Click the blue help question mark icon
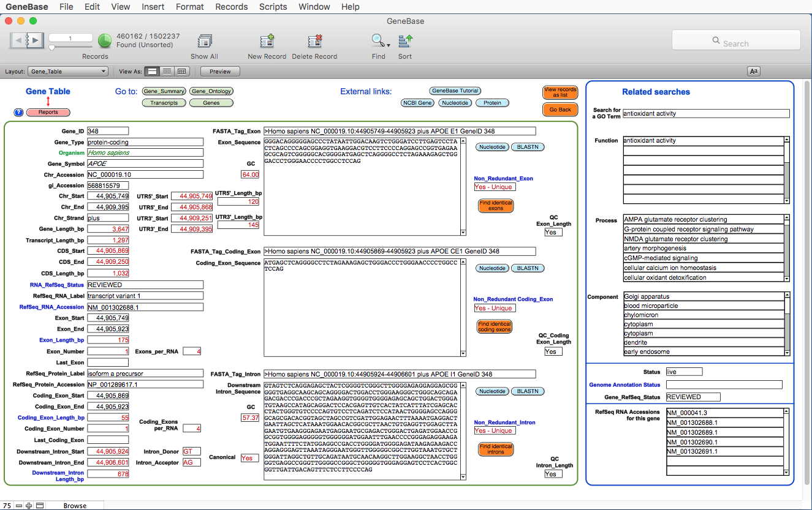812x510 pixels. [18, 113]
